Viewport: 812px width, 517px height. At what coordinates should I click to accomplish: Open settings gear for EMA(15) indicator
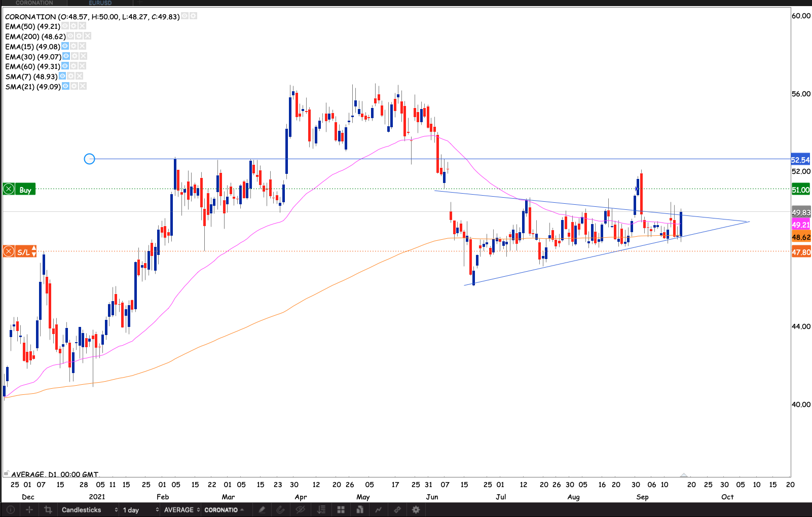pos(73,46)
